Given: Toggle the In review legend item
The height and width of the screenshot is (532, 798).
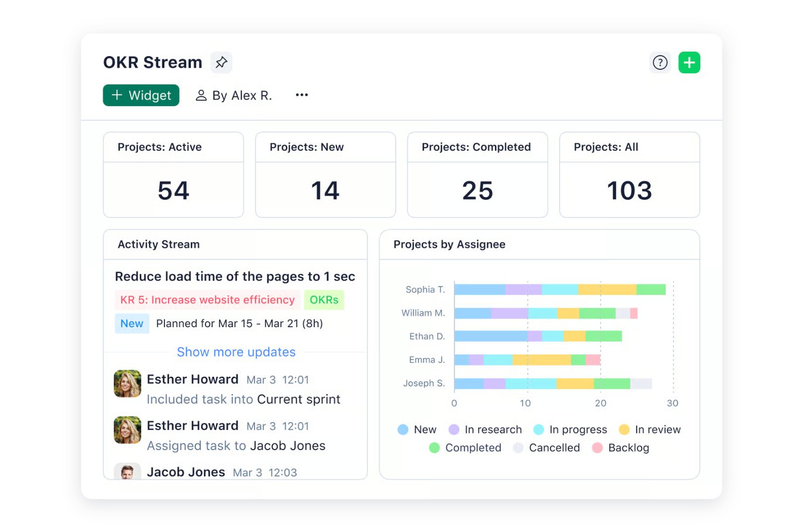Looking at the screenshot, I should [x=650, y=430].
